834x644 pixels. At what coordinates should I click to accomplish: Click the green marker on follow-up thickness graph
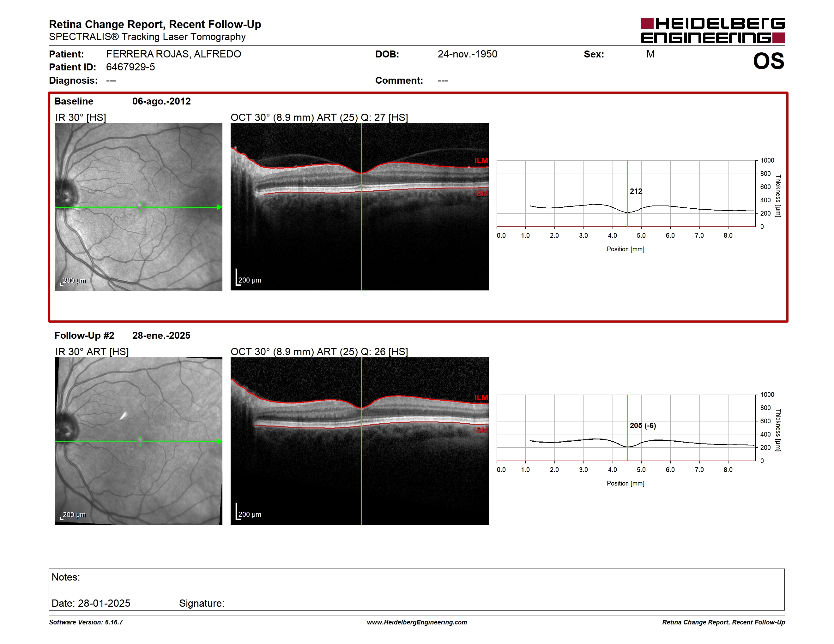(627, 428)
